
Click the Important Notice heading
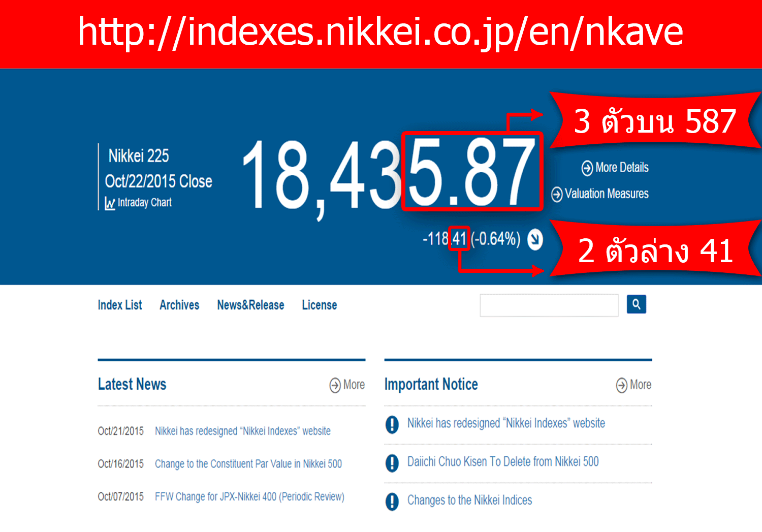click(x=431, y=384)
